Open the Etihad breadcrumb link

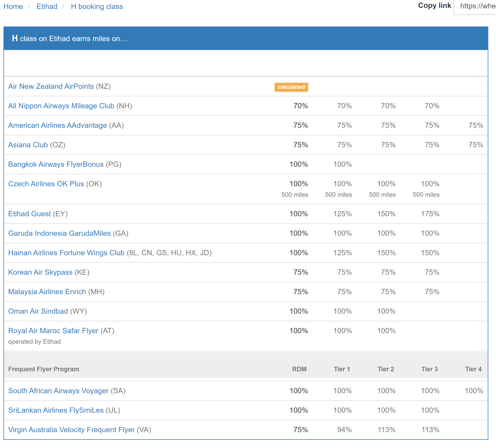pyautogui.click(x=47, y=6)
